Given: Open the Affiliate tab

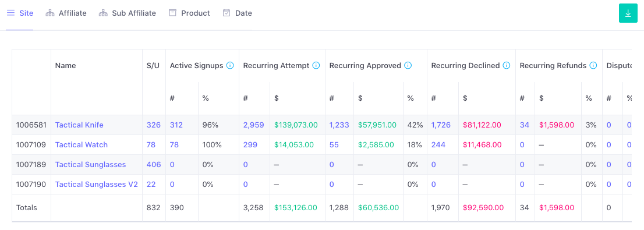Looking at the screenshot, I should point(66,13).
